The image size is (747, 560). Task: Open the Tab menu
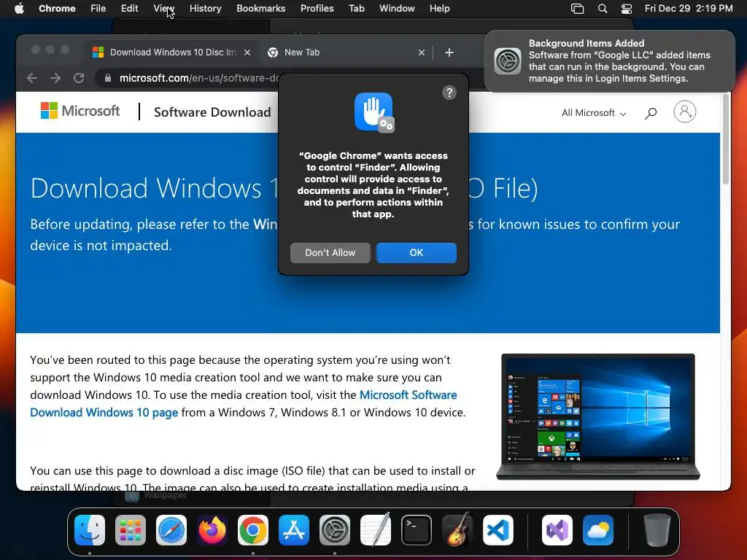[356, 8]
